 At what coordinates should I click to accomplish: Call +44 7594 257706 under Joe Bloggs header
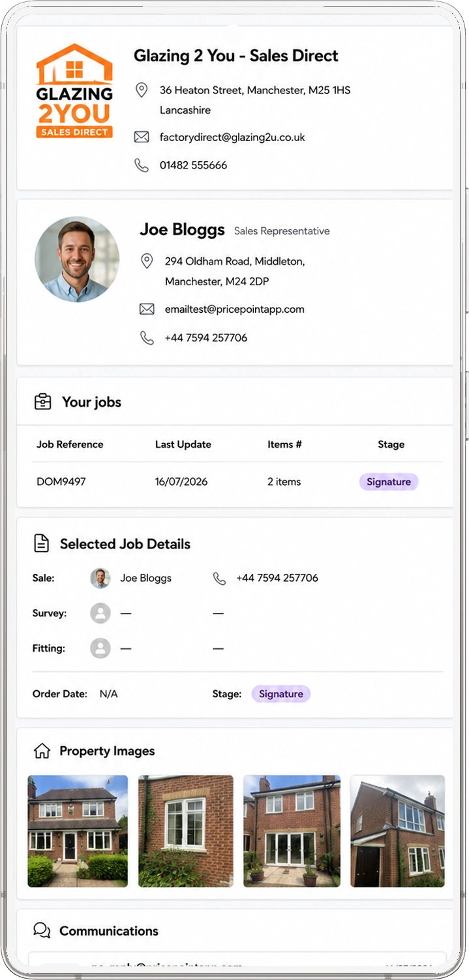(x=206, y=338)
